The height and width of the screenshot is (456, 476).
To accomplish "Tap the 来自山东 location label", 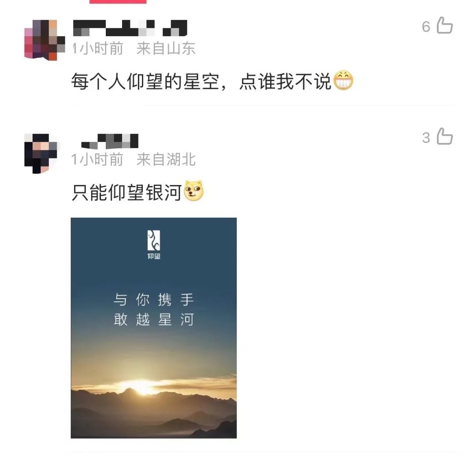I will tap(166, 48).
